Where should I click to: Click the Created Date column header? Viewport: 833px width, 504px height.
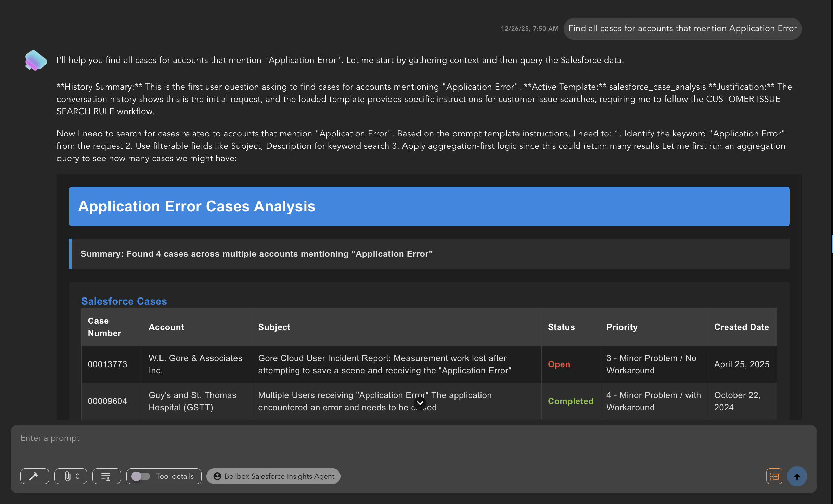click(741, 327)
